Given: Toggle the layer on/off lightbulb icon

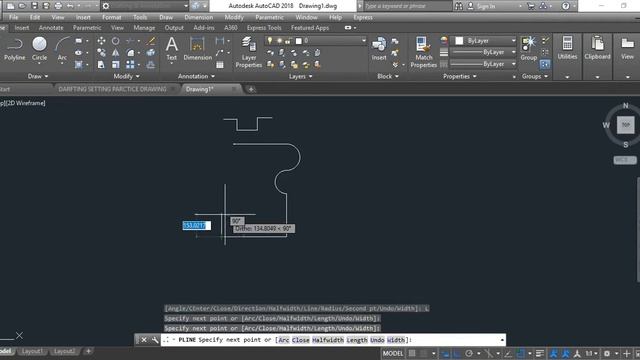Looking at the screenshot, I should (x=269, y=41).
